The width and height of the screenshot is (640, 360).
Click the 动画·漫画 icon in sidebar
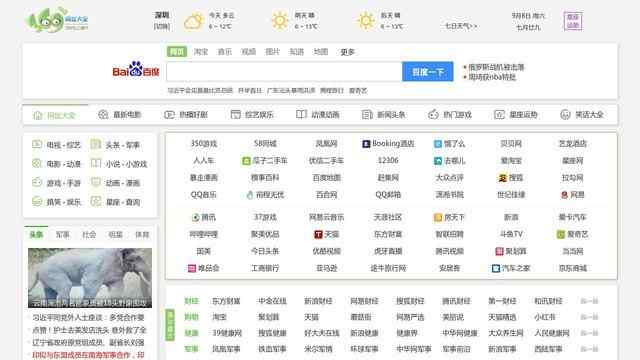click(x=96, y=182)
